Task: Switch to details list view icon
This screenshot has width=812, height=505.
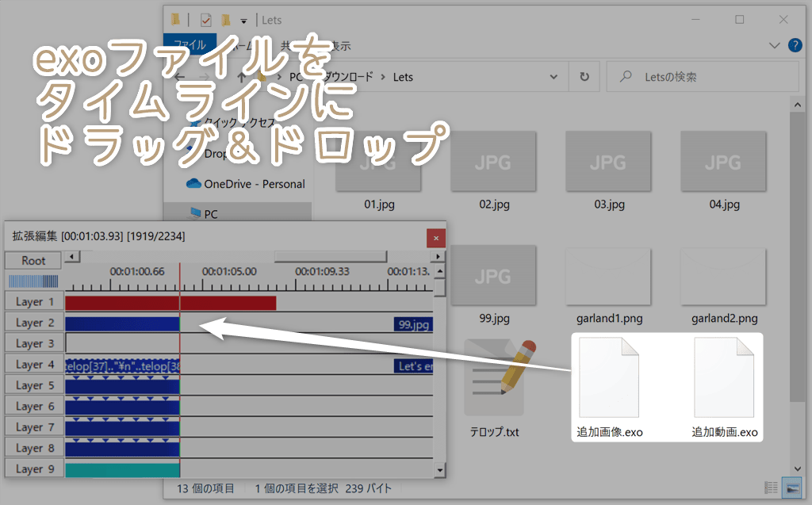Action: pos(771,487)
